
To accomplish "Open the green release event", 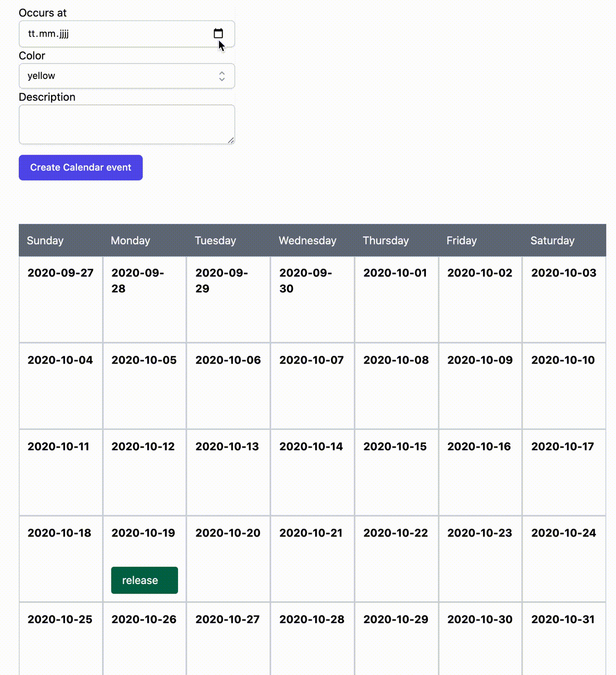I will click(144, 580).
